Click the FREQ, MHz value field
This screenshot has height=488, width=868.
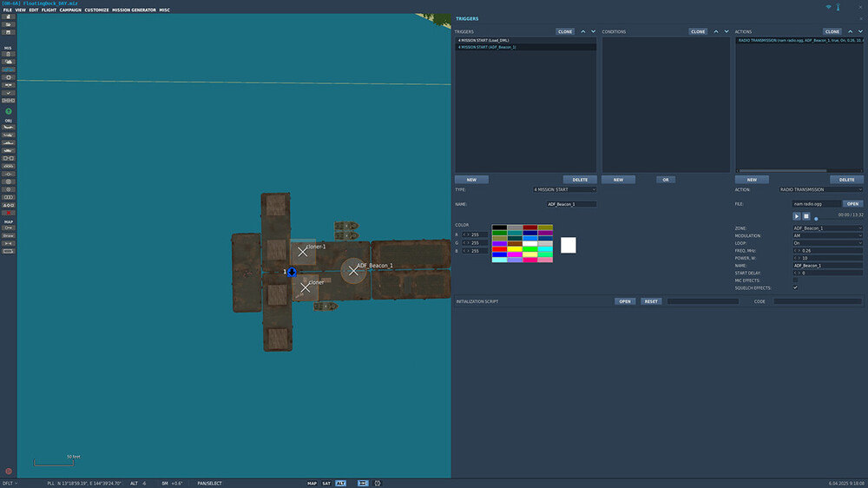(827, 250)
